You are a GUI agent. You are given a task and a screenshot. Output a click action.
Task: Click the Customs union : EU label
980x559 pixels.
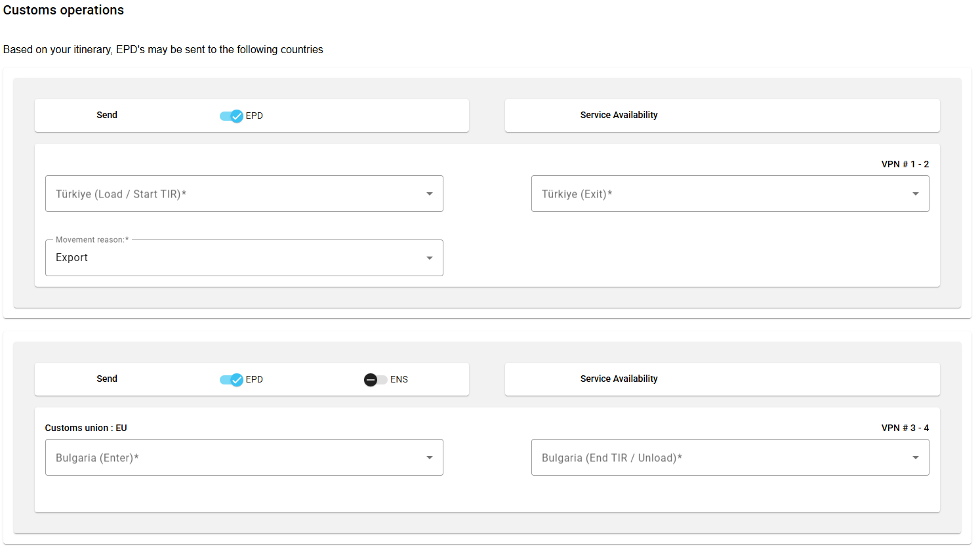86,428
